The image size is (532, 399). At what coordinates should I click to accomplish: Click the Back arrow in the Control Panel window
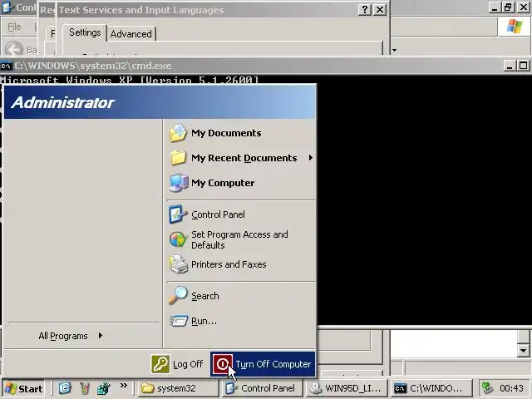[14, 49]
